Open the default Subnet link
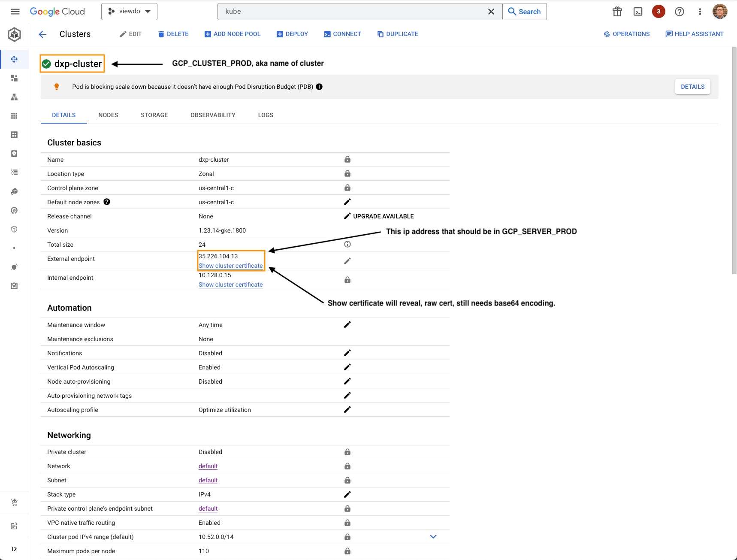The image size is (737, 560). [208, 480]
